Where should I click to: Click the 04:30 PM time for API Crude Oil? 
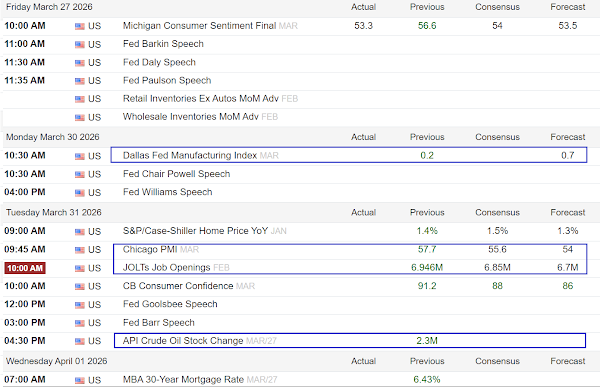[25, 341]
